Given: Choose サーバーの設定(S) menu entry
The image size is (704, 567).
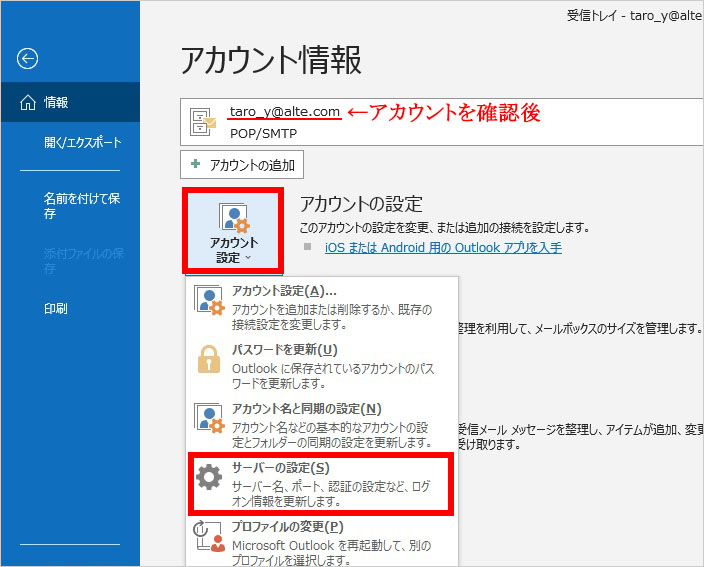Looking at the screenshot, I should tap(321, 484).
